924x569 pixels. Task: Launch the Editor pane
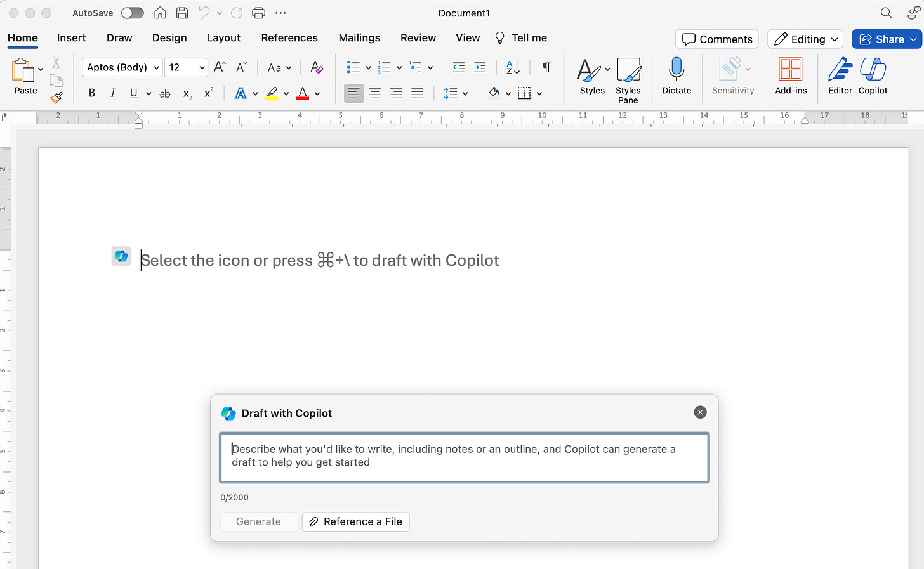coord(840,76)
